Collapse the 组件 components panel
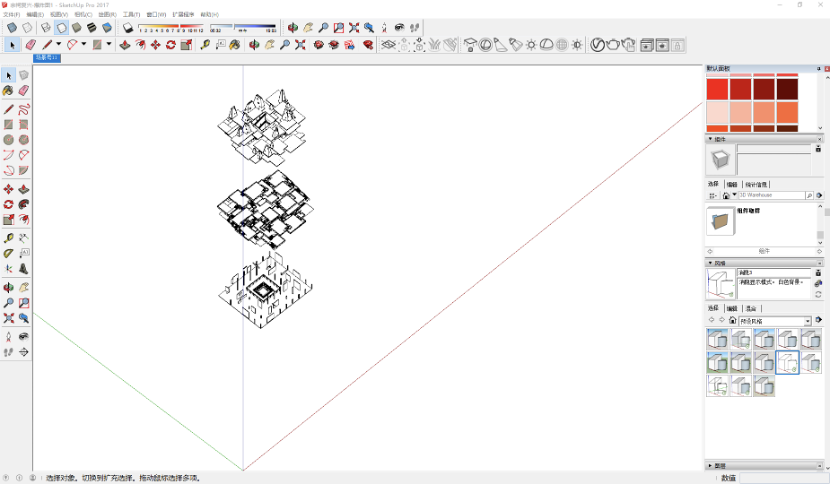This screenshot has width=830, height=484. point(710,139)
